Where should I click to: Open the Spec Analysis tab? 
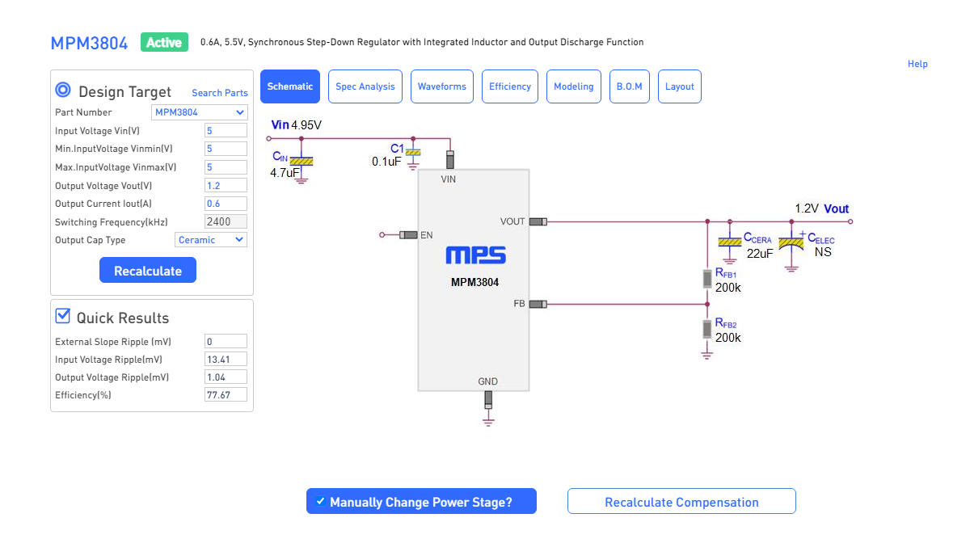click(x=365, y=86)
